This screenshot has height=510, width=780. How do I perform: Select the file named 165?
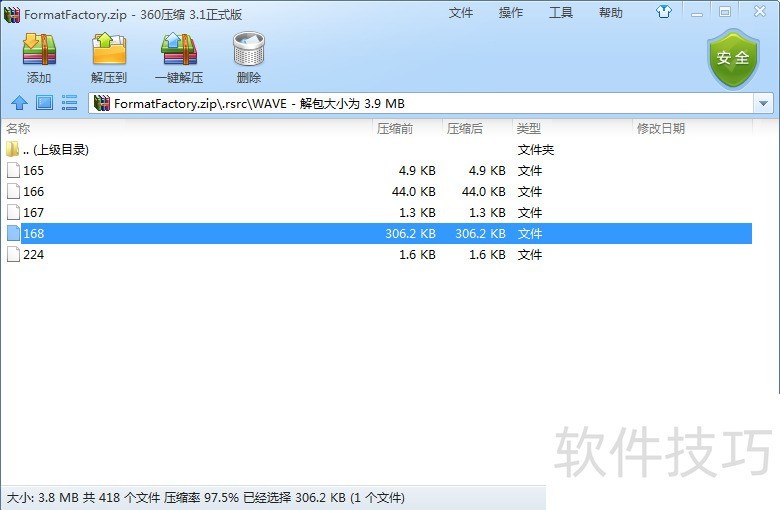point(378,171)
